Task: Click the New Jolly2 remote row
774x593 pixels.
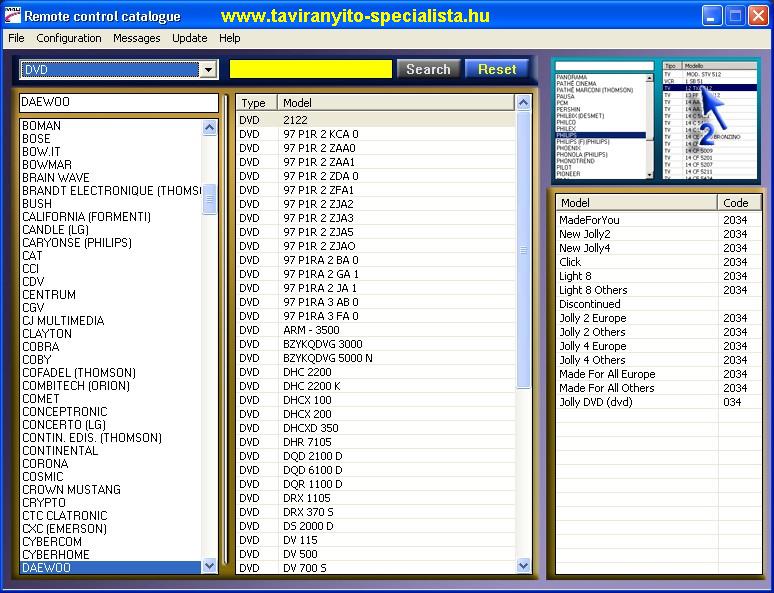Action: 659,234
